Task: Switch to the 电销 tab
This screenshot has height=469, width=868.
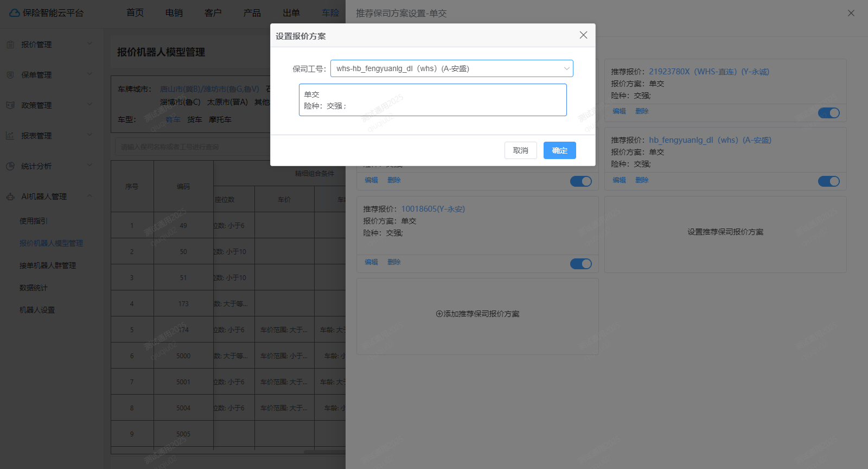Action: 174,13
